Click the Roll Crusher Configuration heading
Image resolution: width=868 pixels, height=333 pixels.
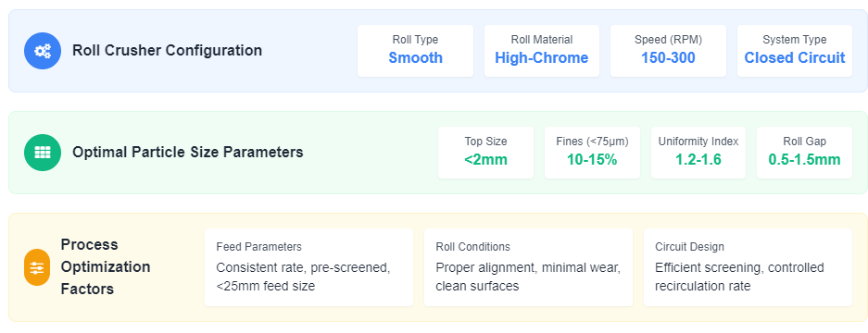[167, 50]
